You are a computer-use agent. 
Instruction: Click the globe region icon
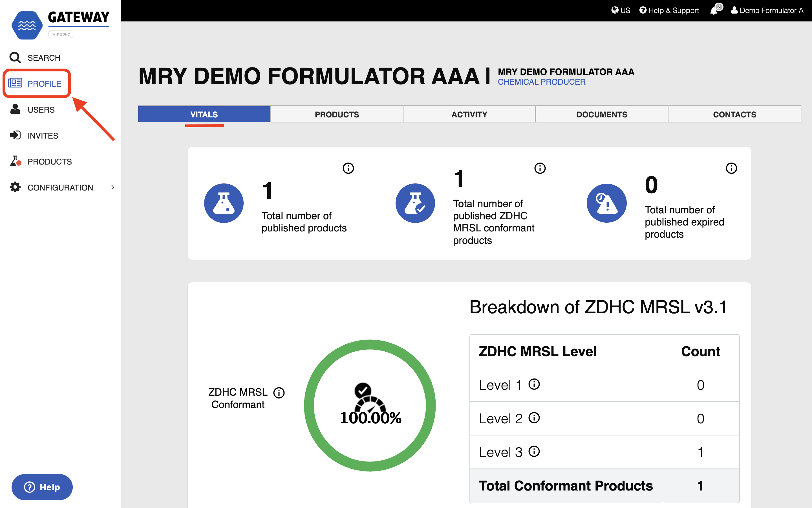click(615, 10)
